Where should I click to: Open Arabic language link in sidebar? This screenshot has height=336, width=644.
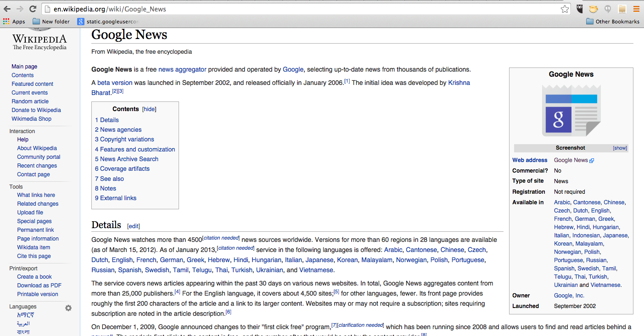(23, 324)
